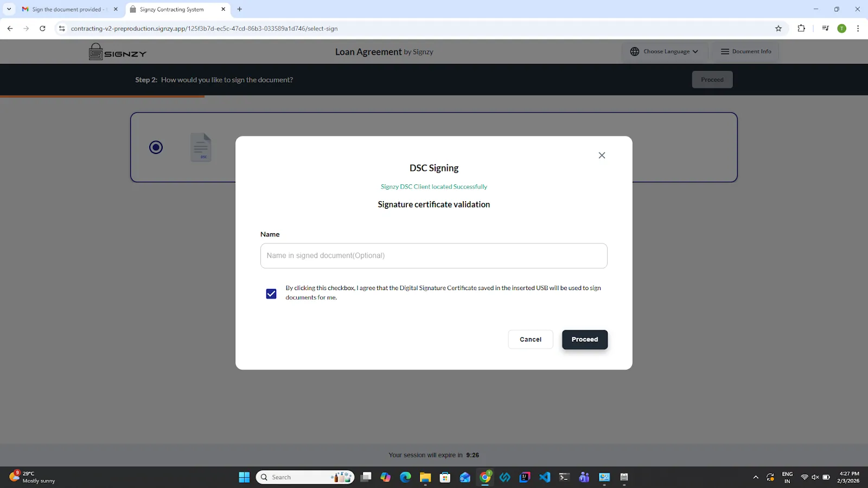Show hidden system tray icons

pos(756,477)
